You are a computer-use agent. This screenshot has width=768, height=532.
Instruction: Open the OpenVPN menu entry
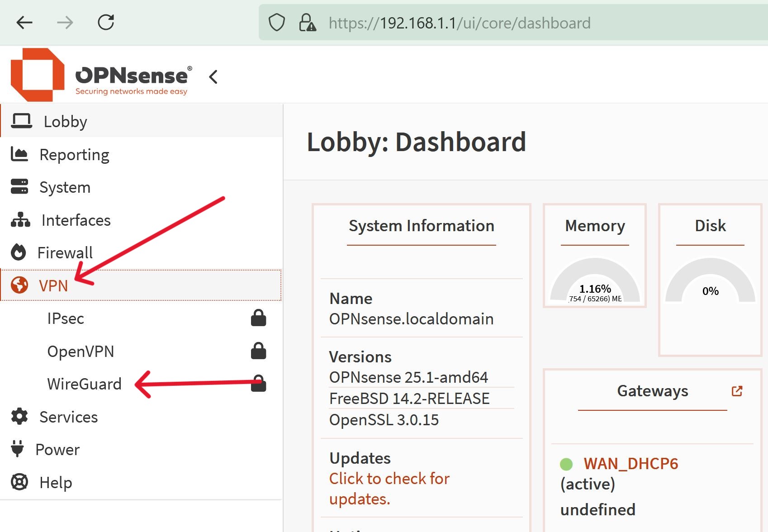[81, 351]
